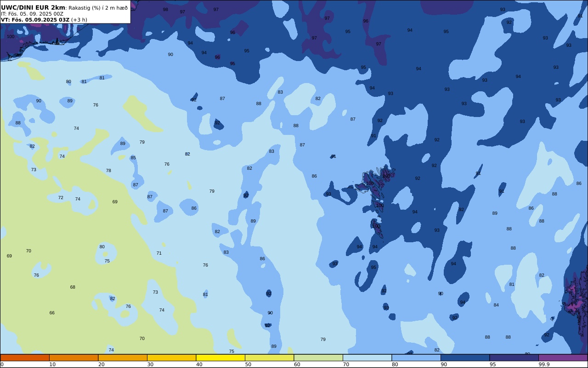The image size is (588, 368).
Task: Click the humidity value '84' on the map
Action: (x=496, y=305)
